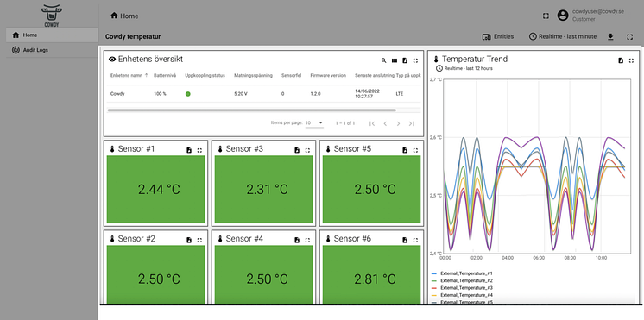The width and height of the screenshot is (644, 320).
Task: Toggle External_Temperature_#2 legend series
Action: (462, 280)
